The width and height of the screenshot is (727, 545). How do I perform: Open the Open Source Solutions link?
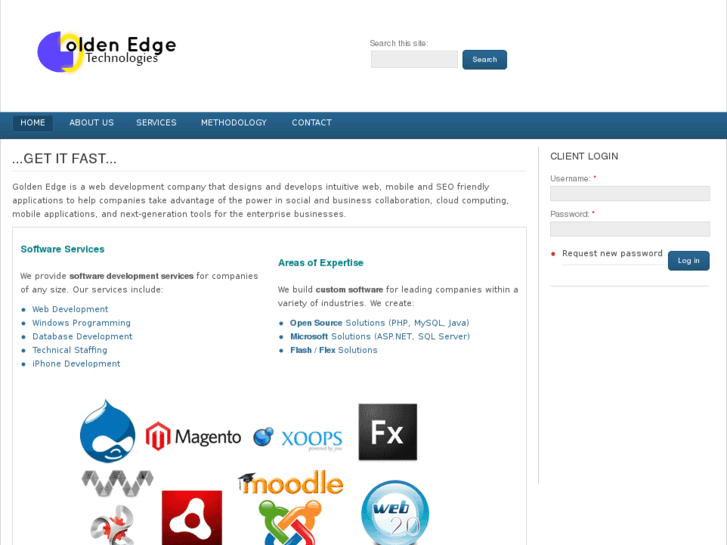pyautogui.click(x=380, y=323)
